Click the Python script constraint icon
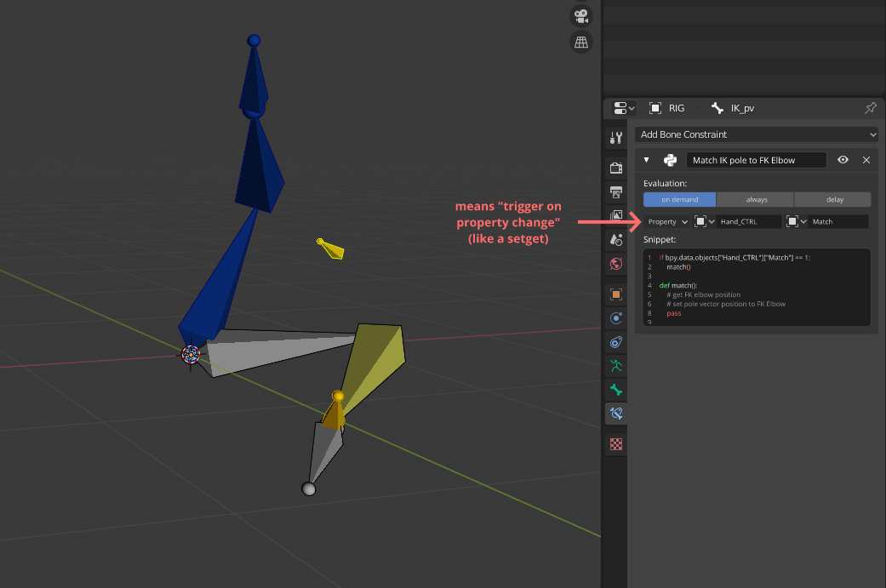 click(x=670, y=161)
